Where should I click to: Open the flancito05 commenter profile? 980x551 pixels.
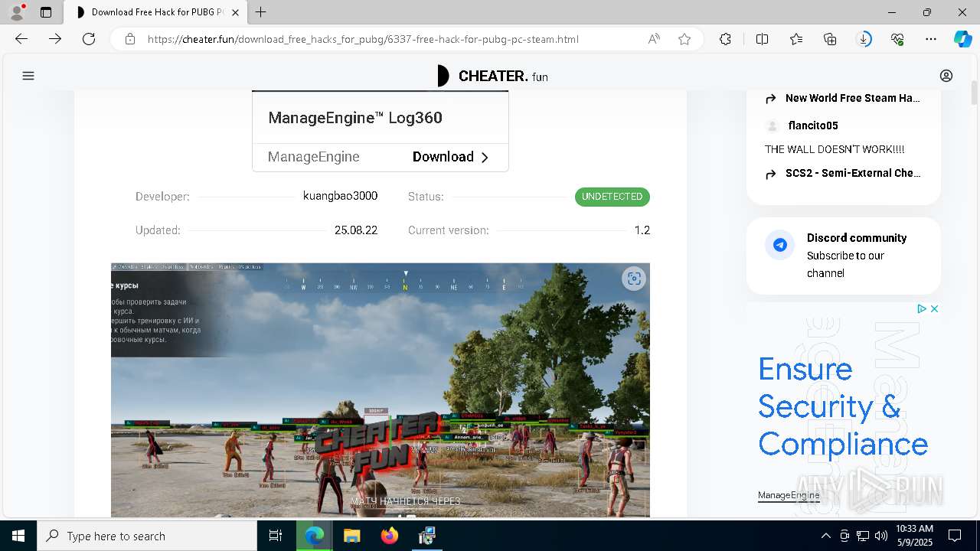tap(813, 126)
